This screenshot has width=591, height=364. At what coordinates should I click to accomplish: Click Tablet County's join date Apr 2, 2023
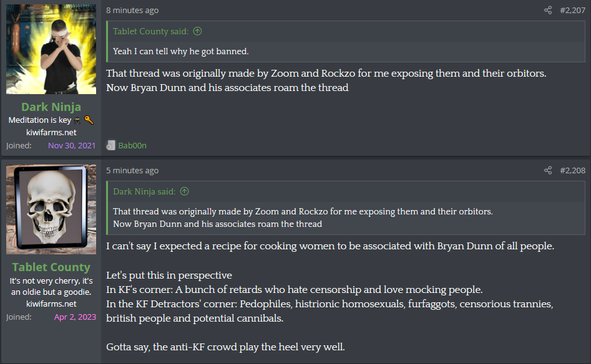[75, 317]
